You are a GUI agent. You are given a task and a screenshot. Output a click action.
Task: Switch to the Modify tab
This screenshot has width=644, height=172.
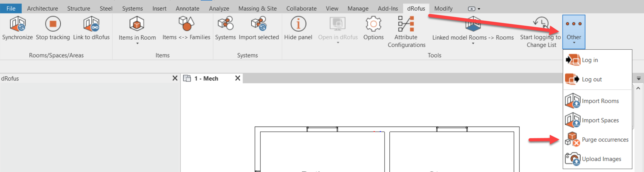[443, 8]
